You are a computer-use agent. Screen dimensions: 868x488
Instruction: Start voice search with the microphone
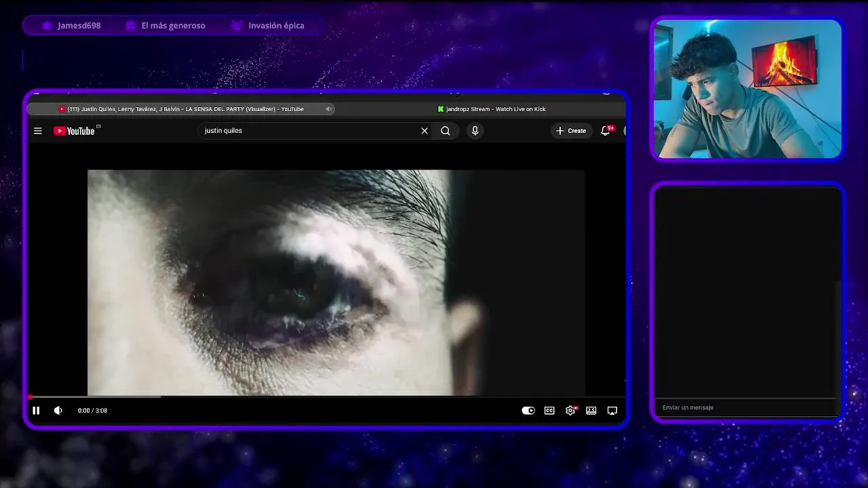[x=475, y=131]
